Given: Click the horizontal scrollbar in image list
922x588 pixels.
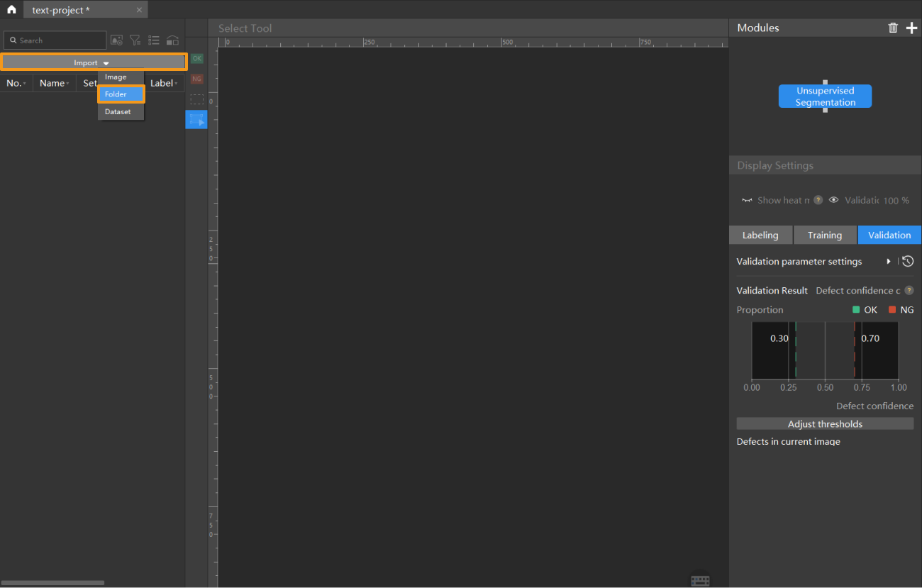Looking at the screenshot, I should 52,583.
